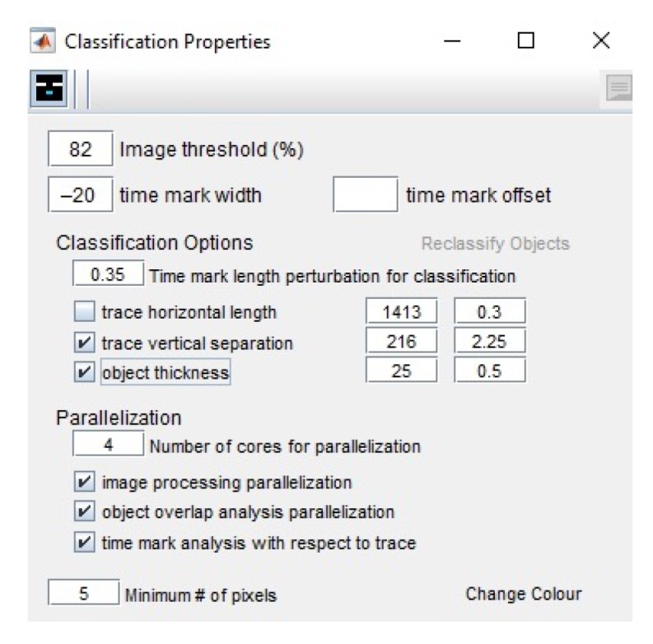Image resolution: width=653 pixels, height=644 pixels.
Task: Edit the number of cores for parallelization field
Action: pyautogui.click(x=108, y=446)
